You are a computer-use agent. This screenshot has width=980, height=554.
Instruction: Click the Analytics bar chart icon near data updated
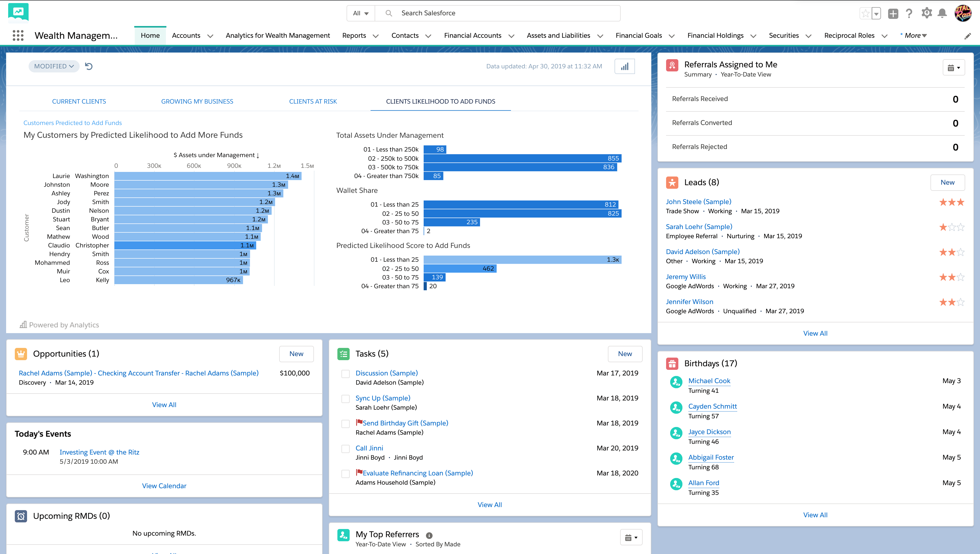coord(624,66)
